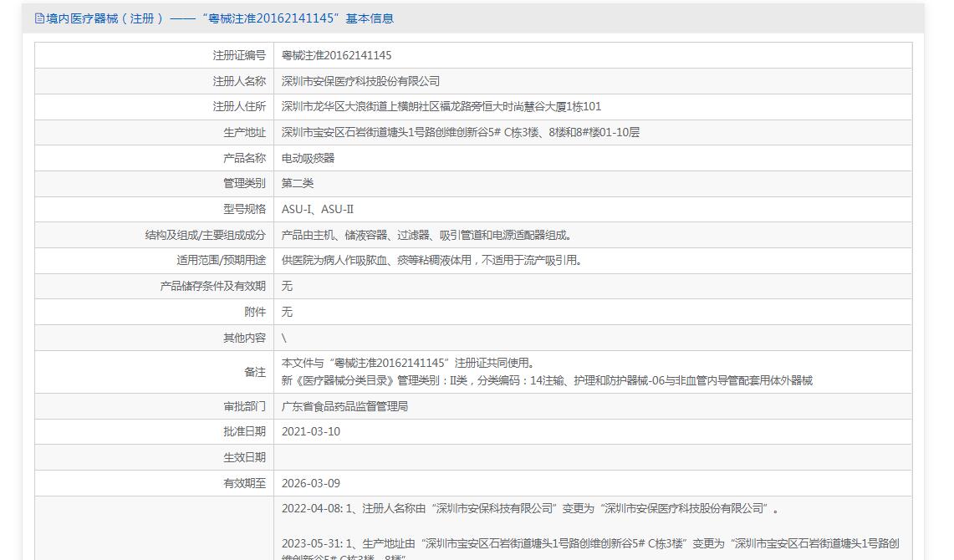Select the 第二类 value
Screen dimensions: 954x560
(x=298, y=183)
